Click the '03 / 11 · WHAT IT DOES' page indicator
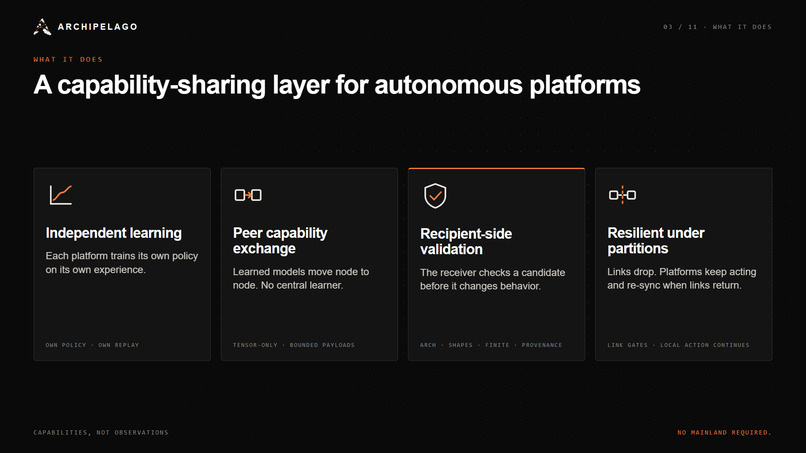 click(717, 27)
